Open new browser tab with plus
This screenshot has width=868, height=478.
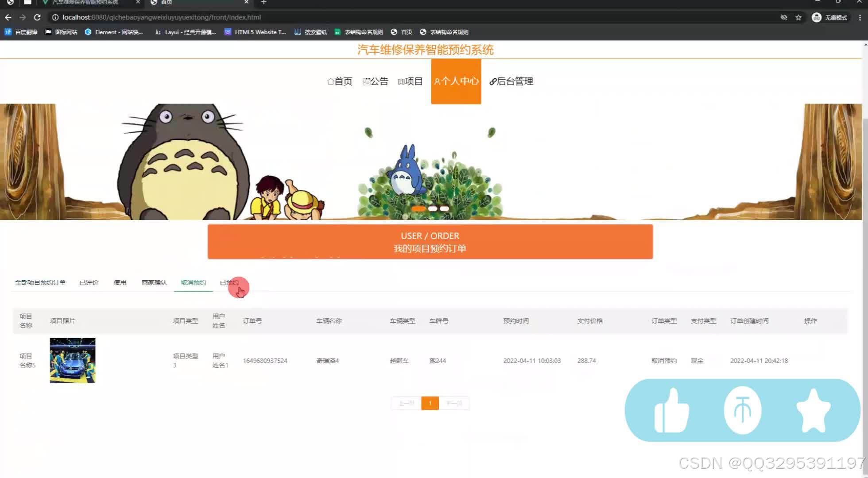coord(263,2)
